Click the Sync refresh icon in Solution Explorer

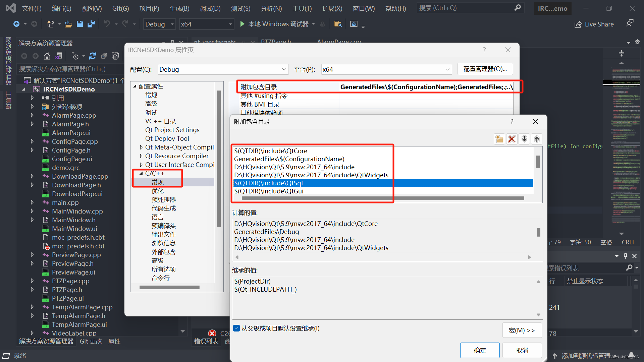coord(93,56)
